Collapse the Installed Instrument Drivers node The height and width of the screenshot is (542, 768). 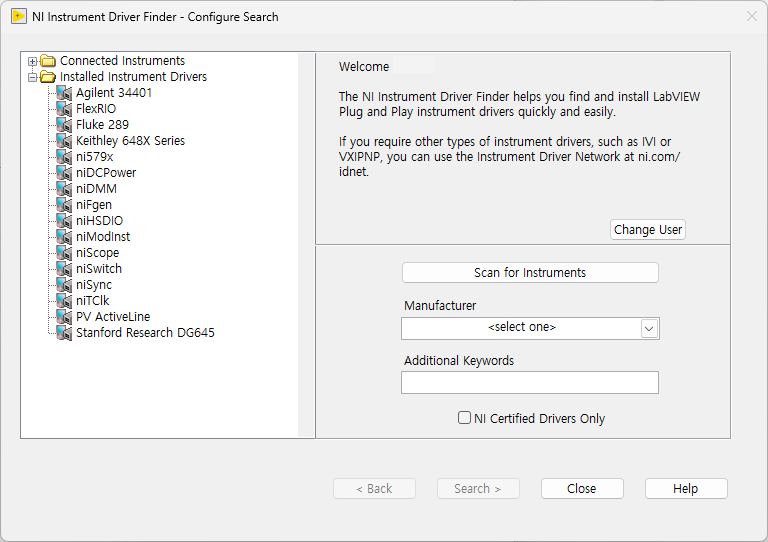(32, 77)
